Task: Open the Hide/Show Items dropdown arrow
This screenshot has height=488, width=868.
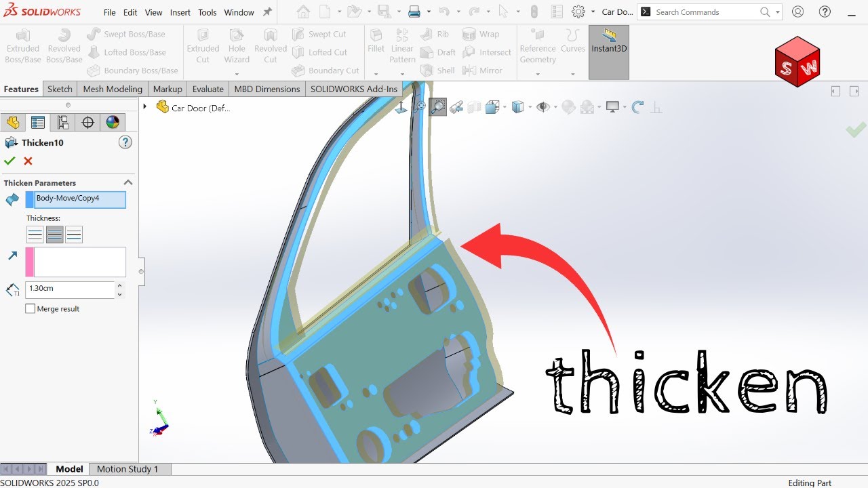Action: pos(554,107)
